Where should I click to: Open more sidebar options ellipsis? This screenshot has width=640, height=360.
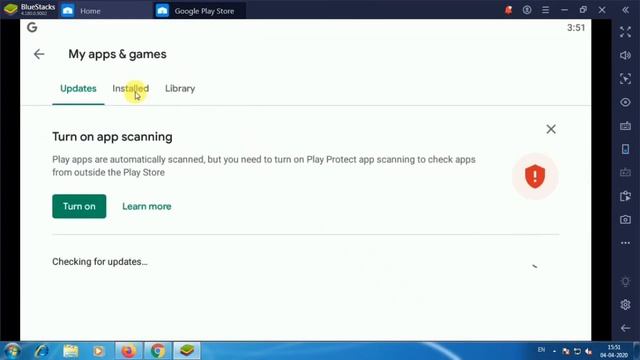[625, 243]
